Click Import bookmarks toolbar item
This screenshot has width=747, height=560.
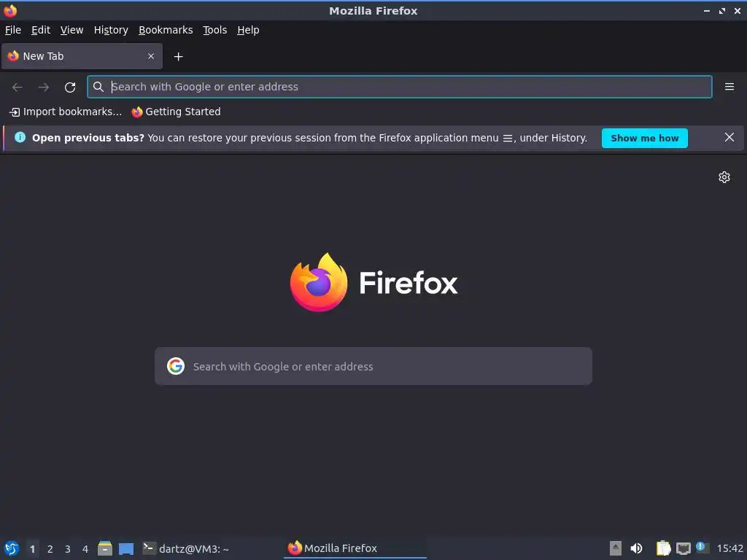(66, 112)
